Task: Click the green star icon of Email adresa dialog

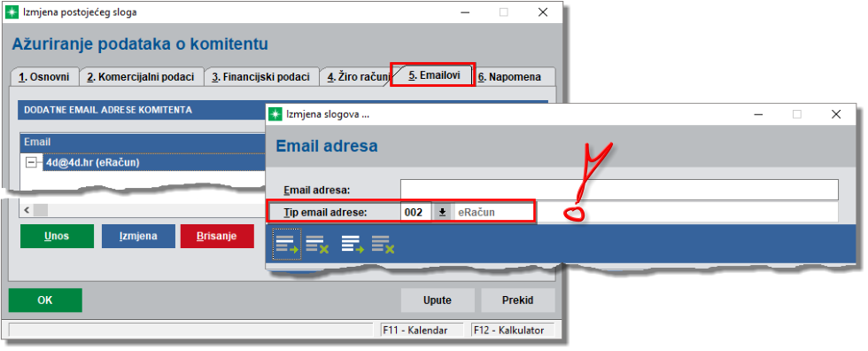Action: 275,114
